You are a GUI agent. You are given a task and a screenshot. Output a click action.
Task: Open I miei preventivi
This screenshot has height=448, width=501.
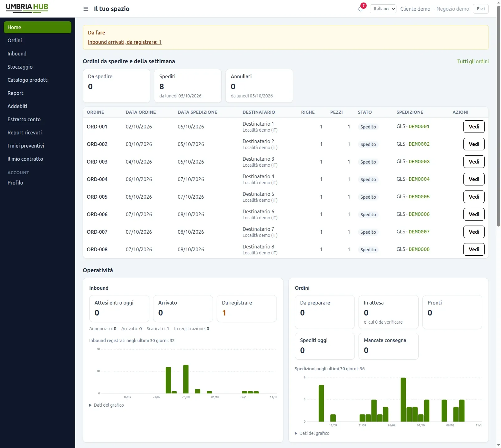(38, 146)
